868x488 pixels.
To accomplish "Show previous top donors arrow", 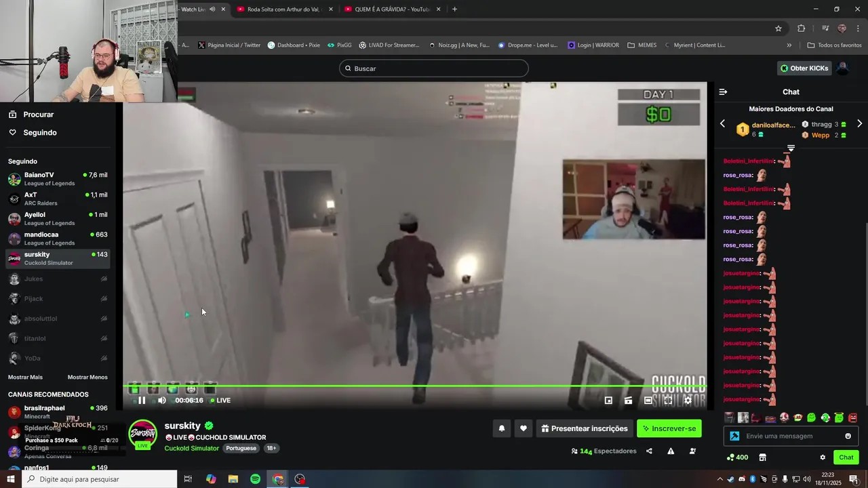I will (x=722, y=123).
